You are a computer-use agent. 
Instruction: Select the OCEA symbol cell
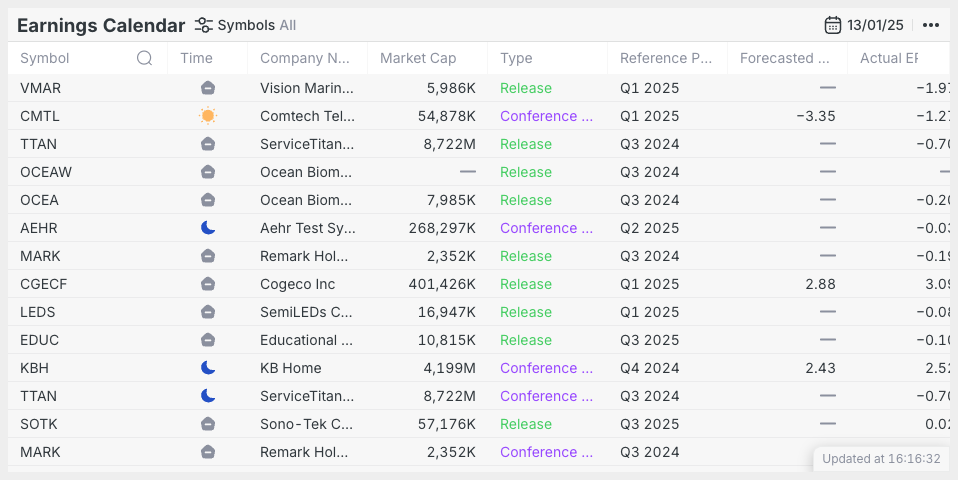(39, 200)
